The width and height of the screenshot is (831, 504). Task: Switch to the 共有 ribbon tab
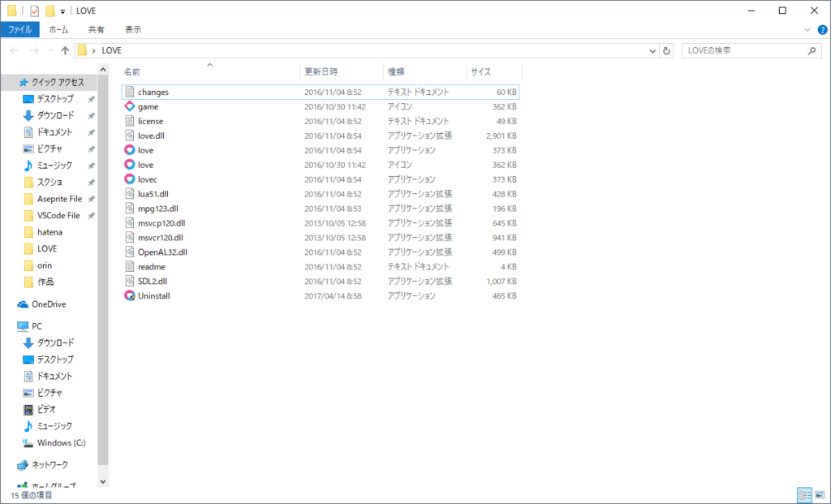(x=96, y=30)
